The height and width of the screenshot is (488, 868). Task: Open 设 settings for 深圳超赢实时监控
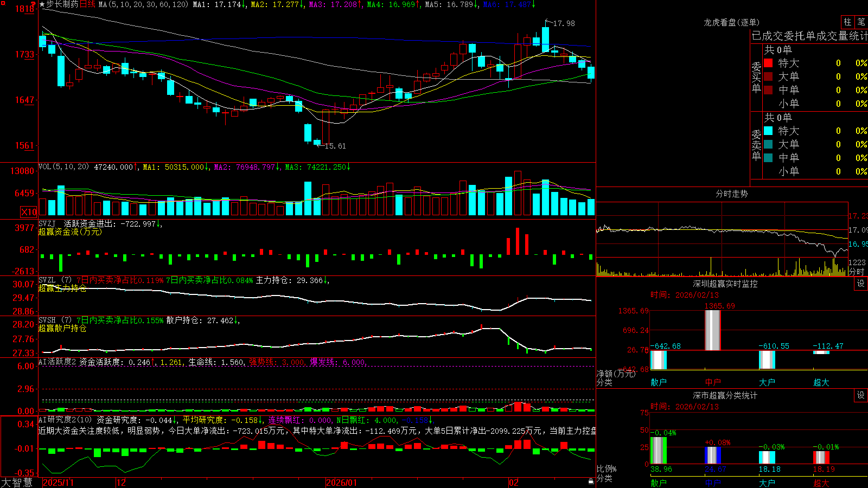(861, 284)
